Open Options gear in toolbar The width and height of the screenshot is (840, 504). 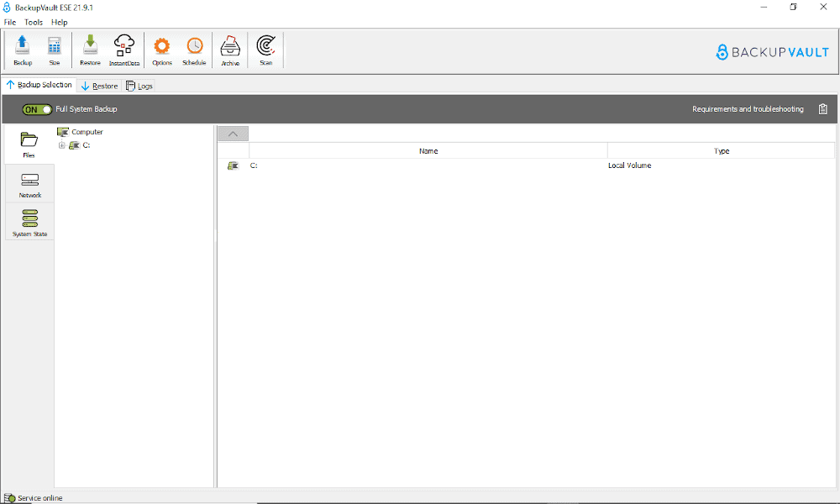pos(162,50)
